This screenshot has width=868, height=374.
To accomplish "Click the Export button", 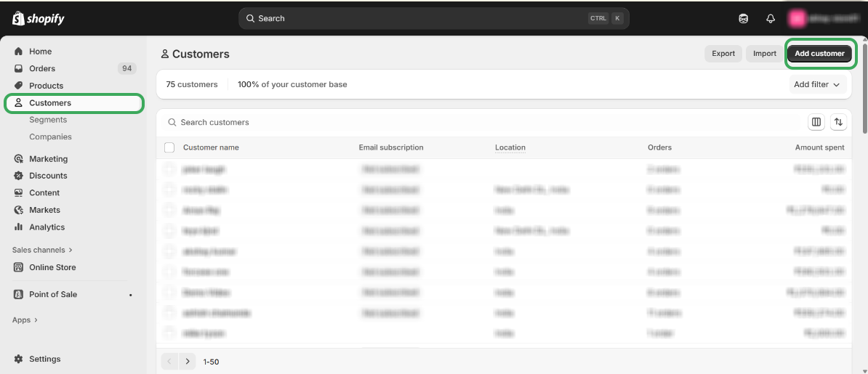I will (x=723, y=54).
